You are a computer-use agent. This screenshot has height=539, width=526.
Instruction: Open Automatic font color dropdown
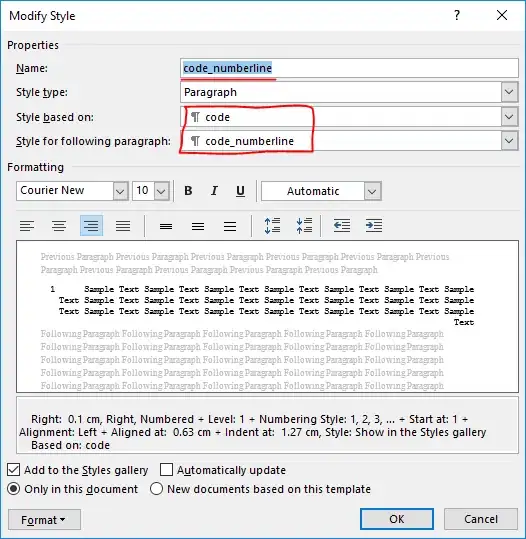(372, 191)
